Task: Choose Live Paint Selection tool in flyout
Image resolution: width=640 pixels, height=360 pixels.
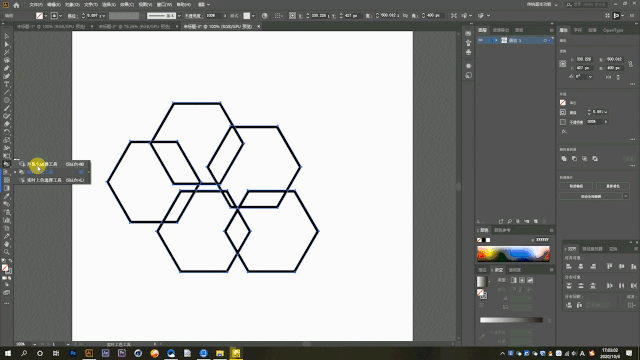Action: pyautogui.click(x=52, y=180)
